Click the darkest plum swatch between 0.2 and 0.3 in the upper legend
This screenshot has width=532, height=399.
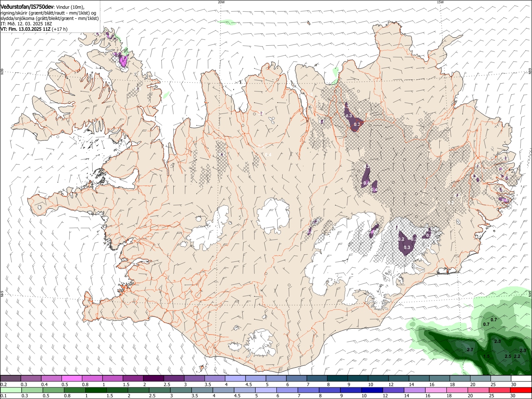click(x=10, y=379)
